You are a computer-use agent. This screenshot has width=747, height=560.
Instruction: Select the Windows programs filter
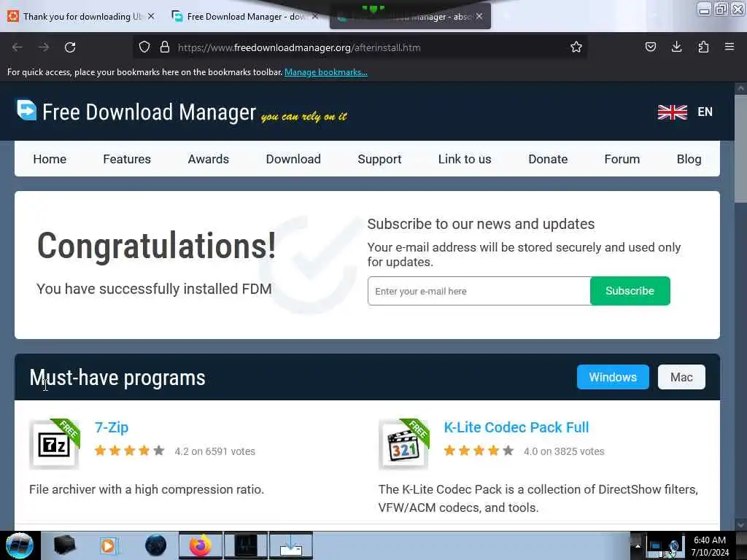point(613,377)
